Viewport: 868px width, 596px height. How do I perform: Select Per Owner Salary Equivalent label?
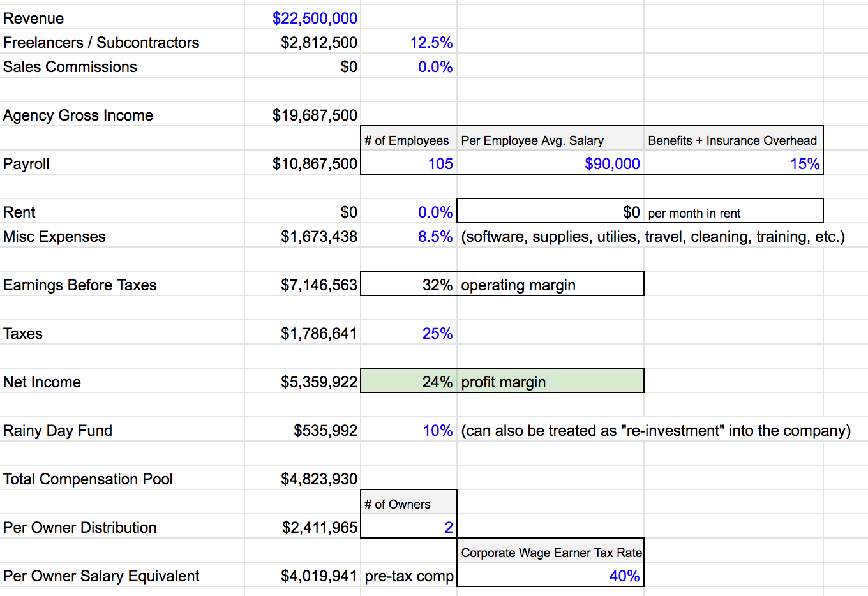(x=101, y=576)
